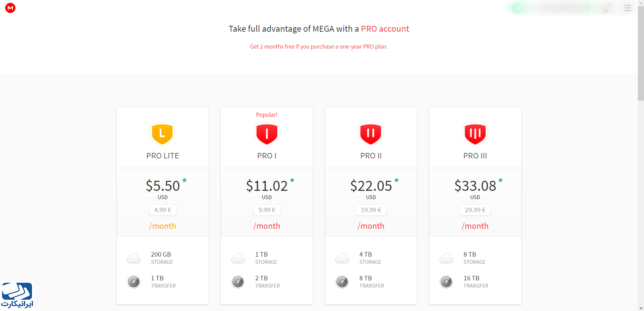Select the 9.99 € price badge
Screen dimensions: 644x311
pyautogui.click(x=267, y=210)
